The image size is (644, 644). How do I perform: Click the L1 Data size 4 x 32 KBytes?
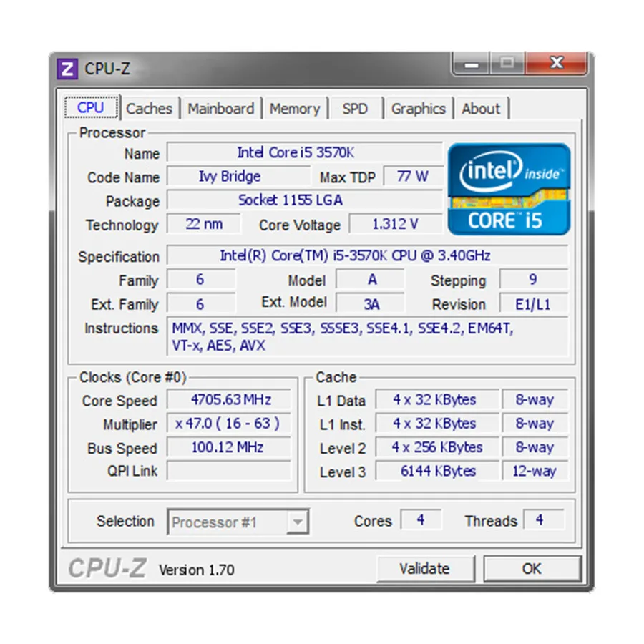(x=436, y=399)
